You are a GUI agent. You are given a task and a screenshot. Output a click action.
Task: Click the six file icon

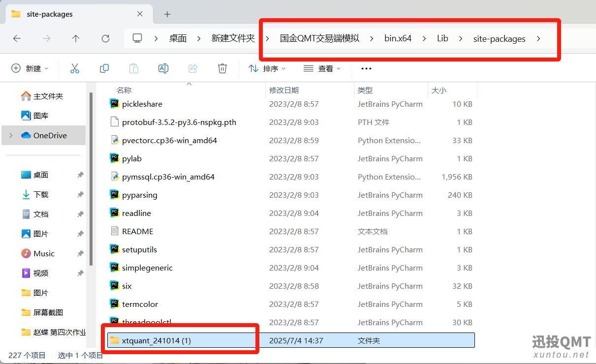114,286
